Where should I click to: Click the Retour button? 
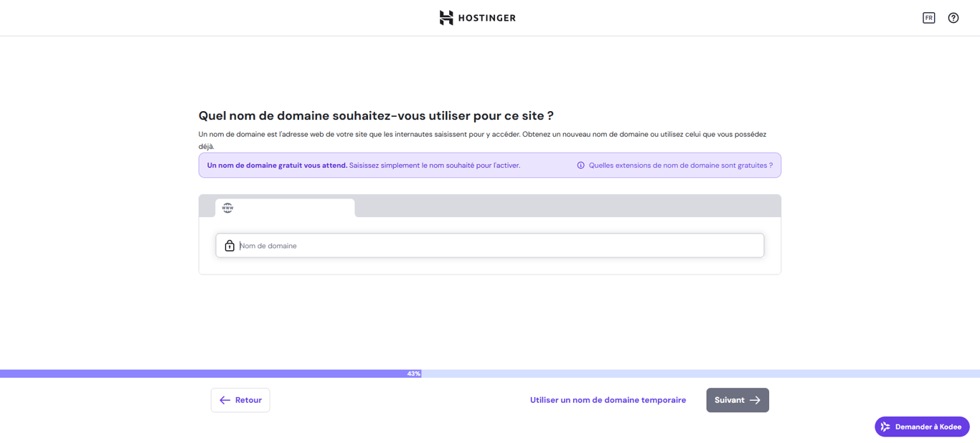pyautogui.click(x=240, y=400)
